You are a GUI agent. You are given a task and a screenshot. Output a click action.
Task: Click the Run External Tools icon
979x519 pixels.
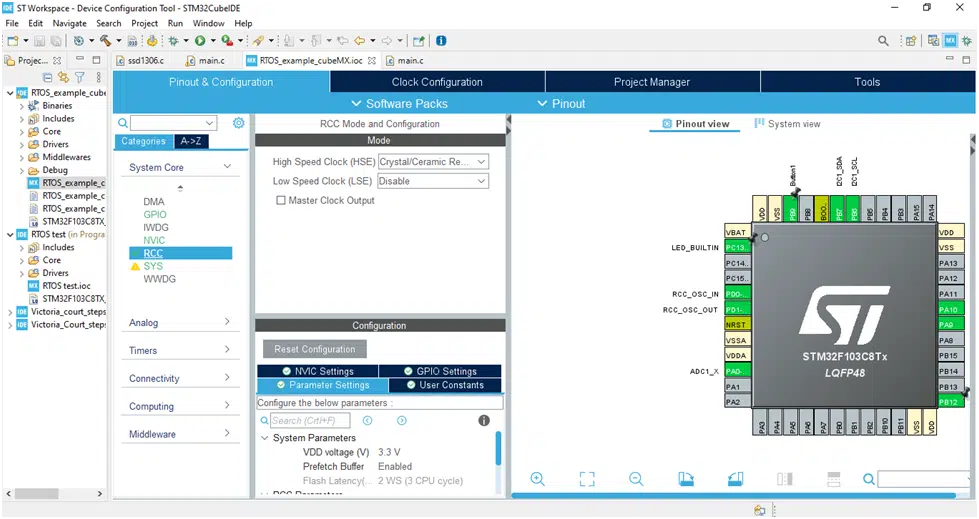pyautogui.click(x=227, y=41)
